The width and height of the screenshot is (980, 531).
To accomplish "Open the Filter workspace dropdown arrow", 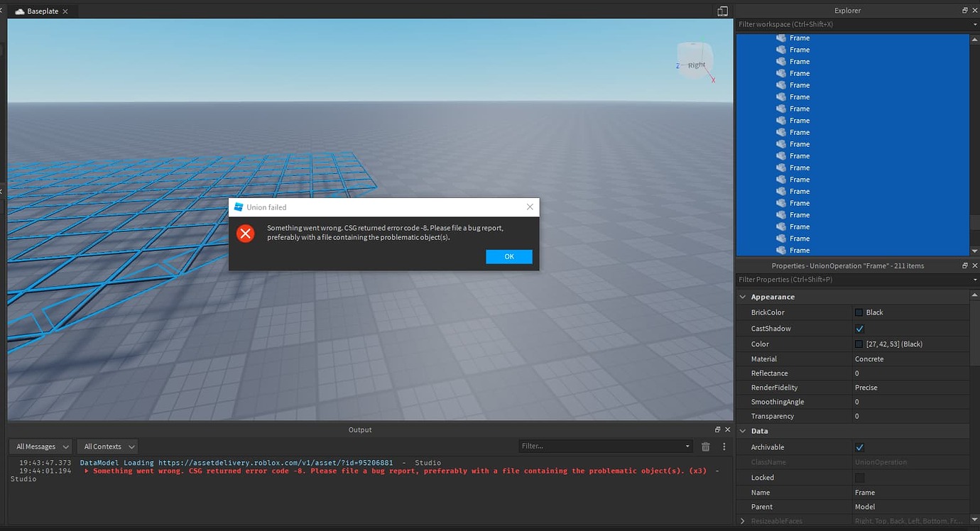I will click(x=976, y=24).
